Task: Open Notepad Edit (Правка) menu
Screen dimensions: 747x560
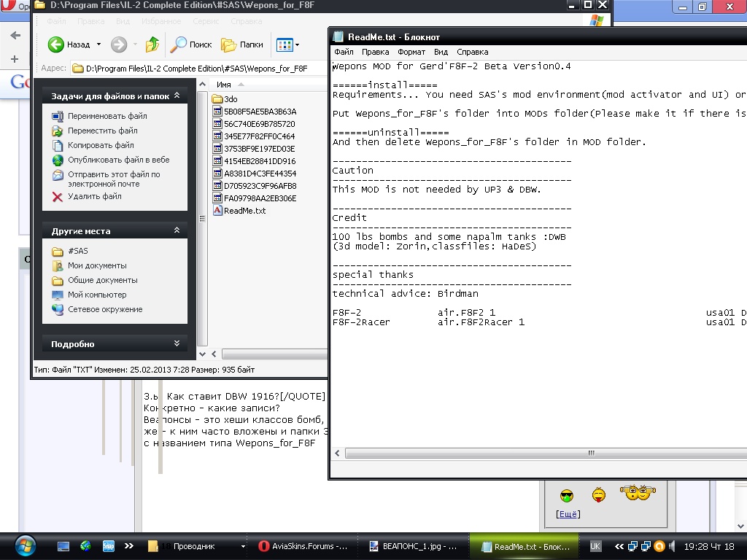Action: click(x=375, y=52)
